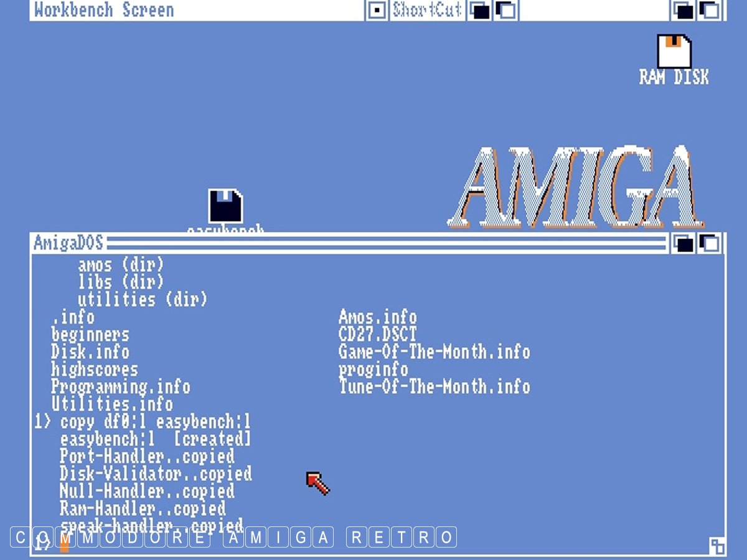This screenshot has height=560, width=747.
Task: Open the RAM DISK icon
Action: coord(674,52)
